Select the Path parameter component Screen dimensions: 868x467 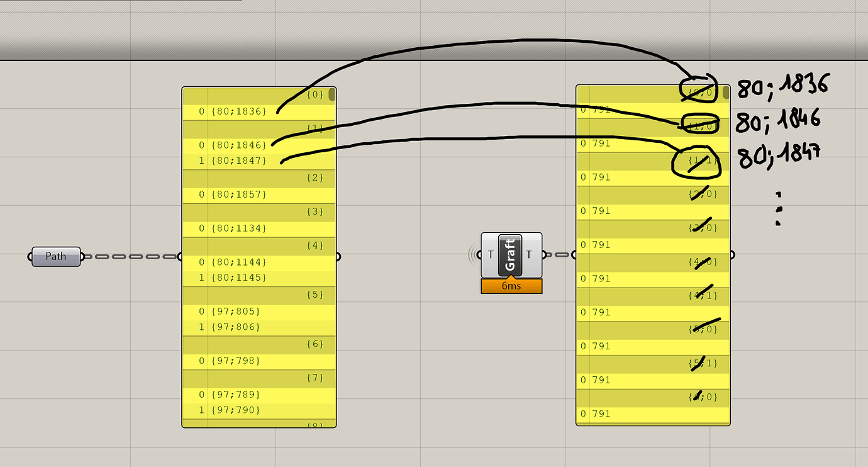(x=55, y=256)
